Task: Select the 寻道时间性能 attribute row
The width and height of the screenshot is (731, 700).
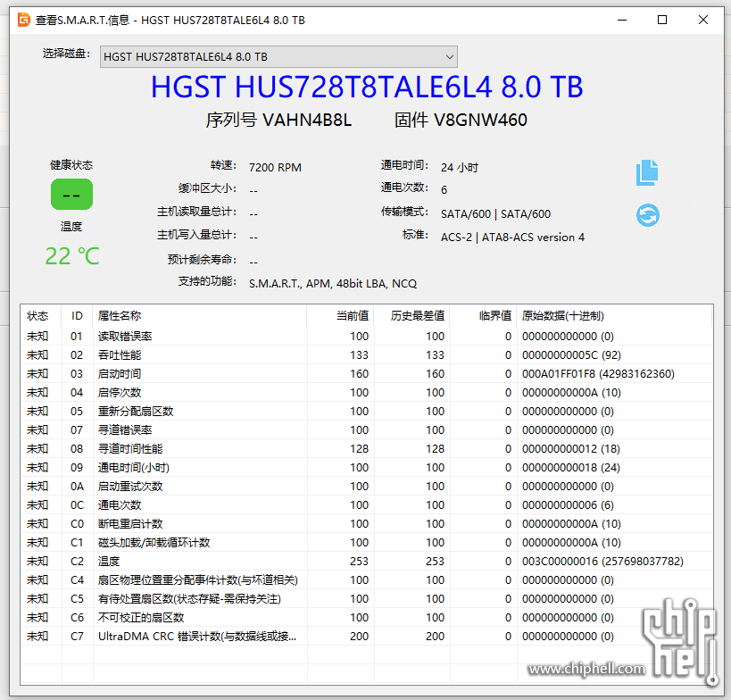Action: coord(367,448)
